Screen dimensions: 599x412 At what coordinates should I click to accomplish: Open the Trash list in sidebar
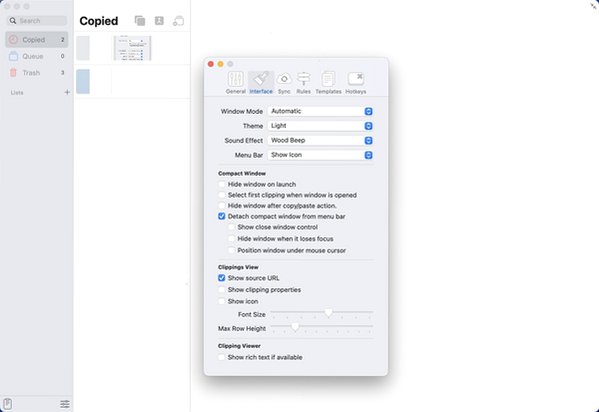[37, 73]
